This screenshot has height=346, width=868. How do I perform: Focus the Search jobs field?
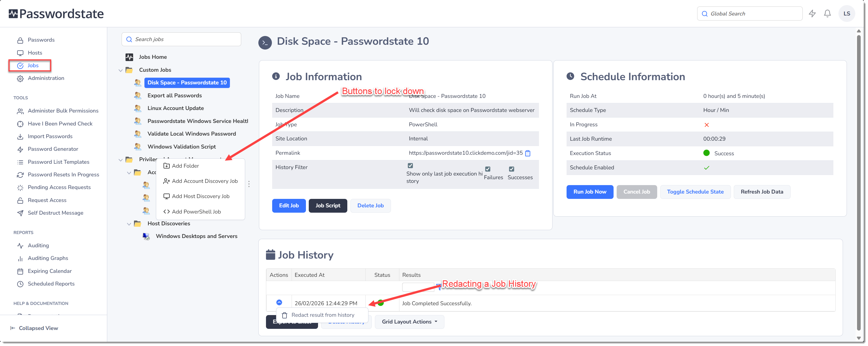181,39
